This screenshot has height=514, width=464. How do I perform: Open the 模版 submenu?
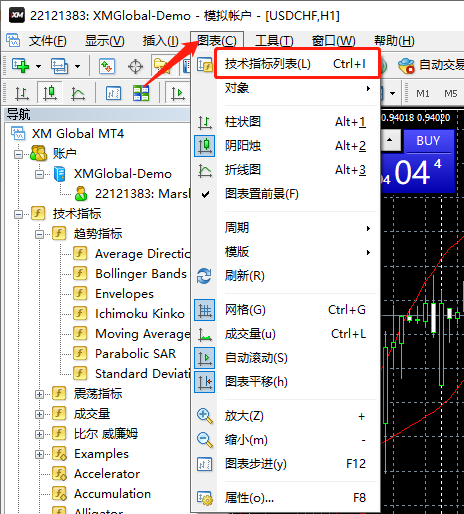[x=286, y=252]
